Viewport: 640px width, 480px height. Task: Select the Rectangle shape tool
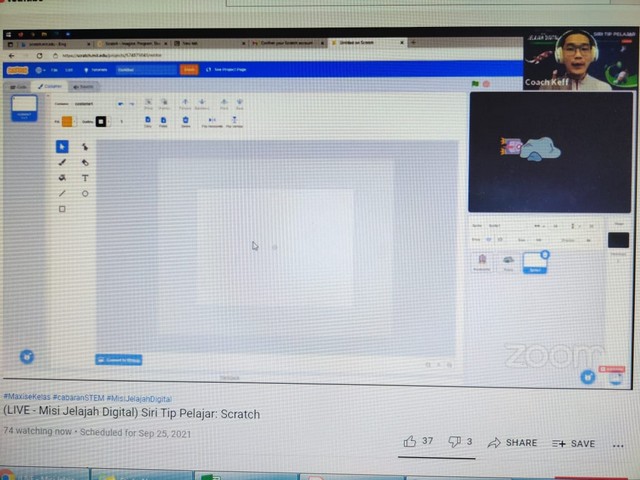[62, 209]
